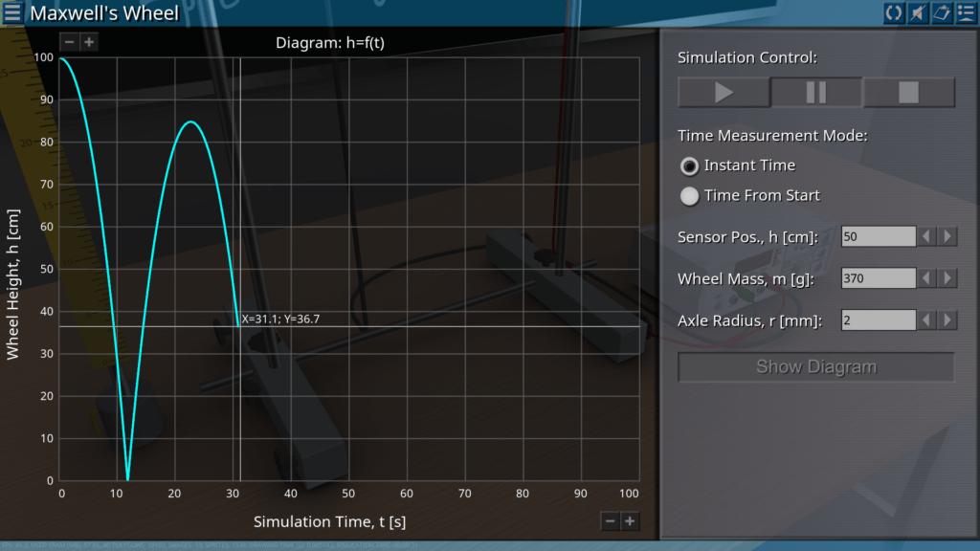Zoom out time axis with bottom minus
980x551 pixels.
(x=610, y=520)
